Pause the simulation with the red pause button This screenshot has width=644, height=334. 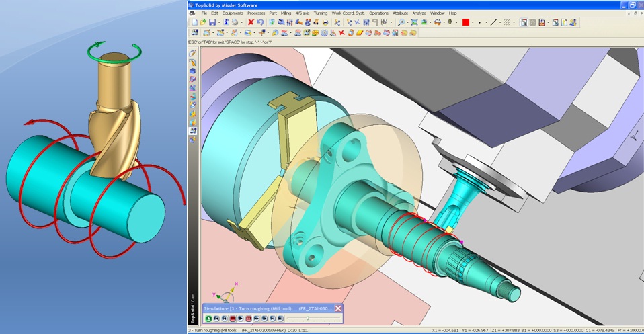point(249,319)
